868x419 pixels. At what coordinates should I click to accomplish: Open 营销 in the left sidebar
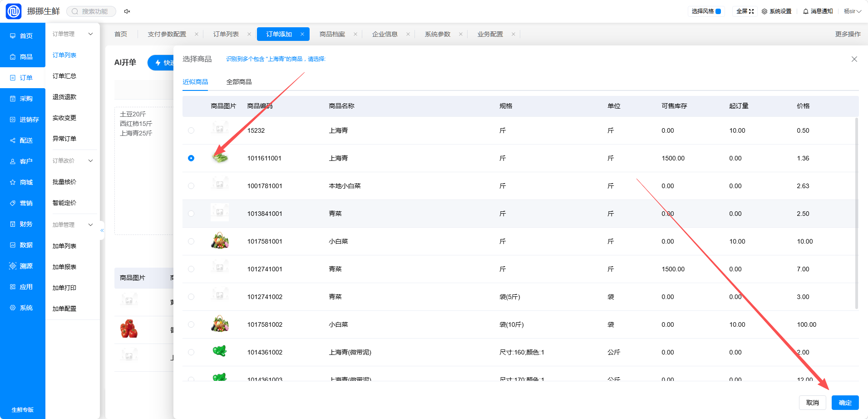point(23,203)
